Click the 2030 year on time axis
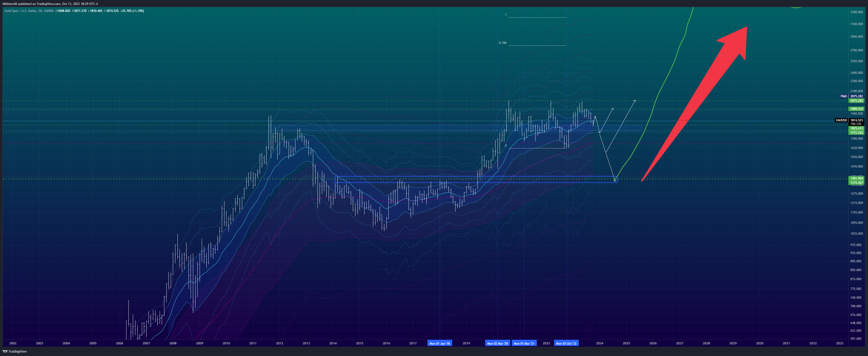 (x=759, y=343)
